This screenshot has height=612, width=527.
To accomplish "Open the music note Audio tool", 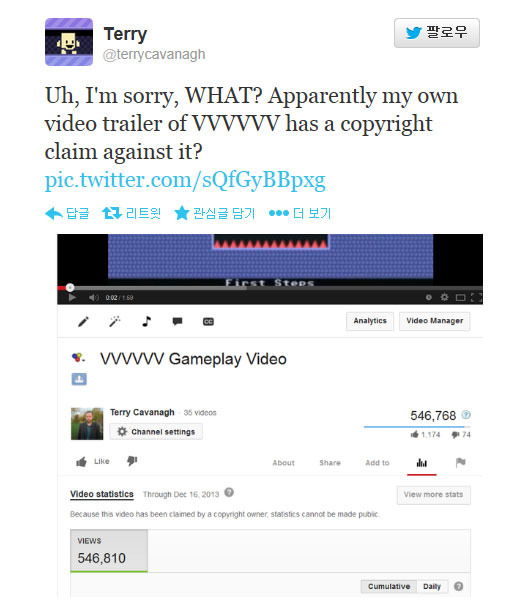I will (x=146, y=322).
